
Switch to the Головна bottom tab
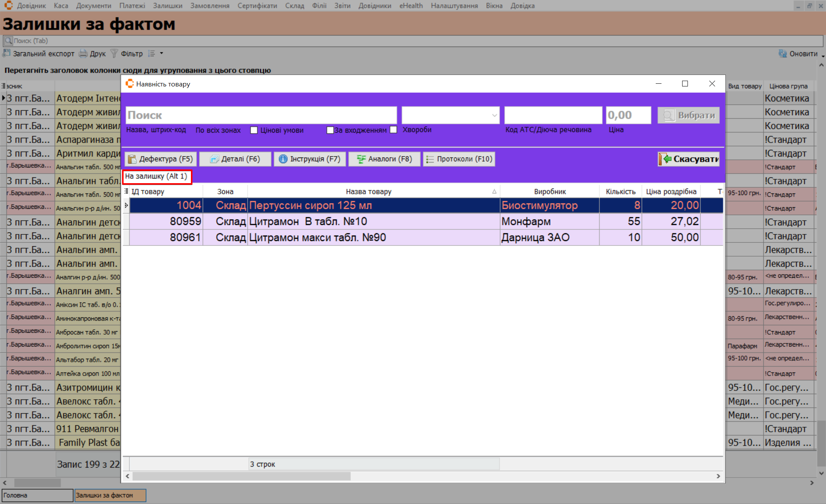point(37,495)
